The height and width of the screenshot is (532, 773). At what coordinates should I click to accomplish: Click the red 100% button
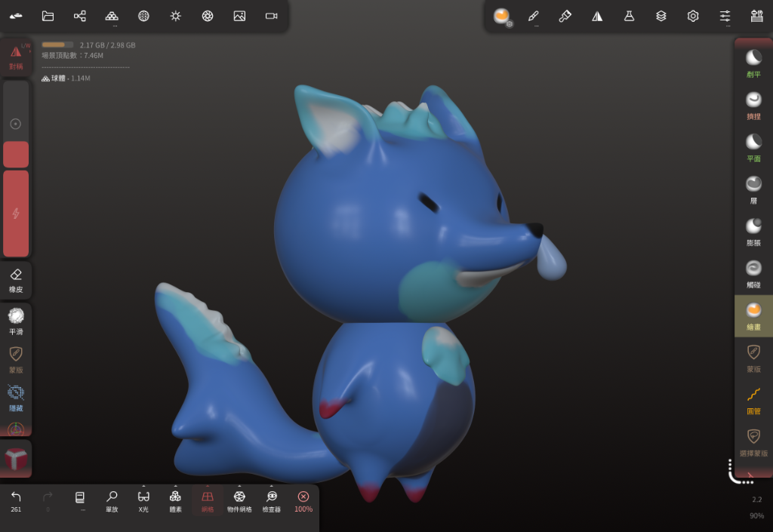pyautogui.click(x=303, y=501)
